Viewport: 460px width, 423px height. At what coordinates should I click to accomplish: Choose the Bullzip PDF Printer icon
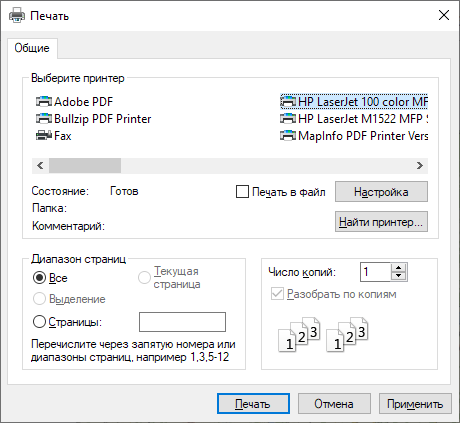pos(44,119)
